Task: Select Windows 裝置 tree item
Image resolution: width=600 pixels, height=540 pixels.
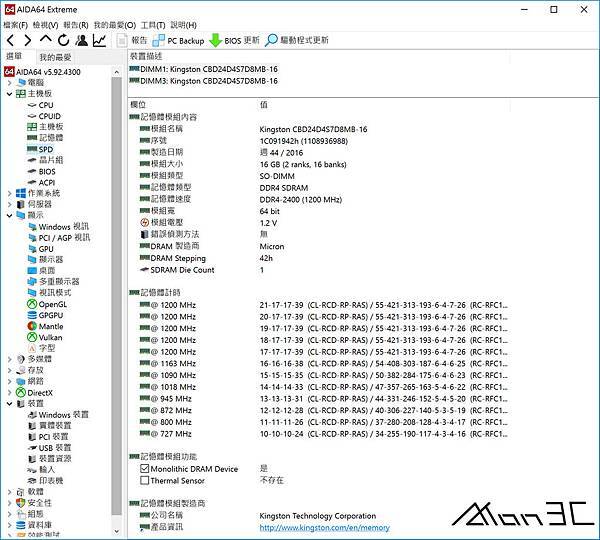Action: (58, 414)
